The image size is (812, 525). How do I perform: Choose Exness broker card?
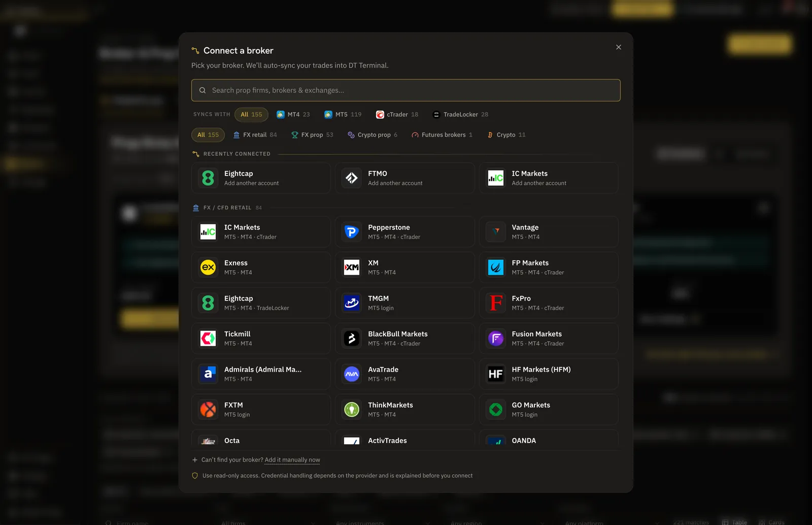[261, 268]
